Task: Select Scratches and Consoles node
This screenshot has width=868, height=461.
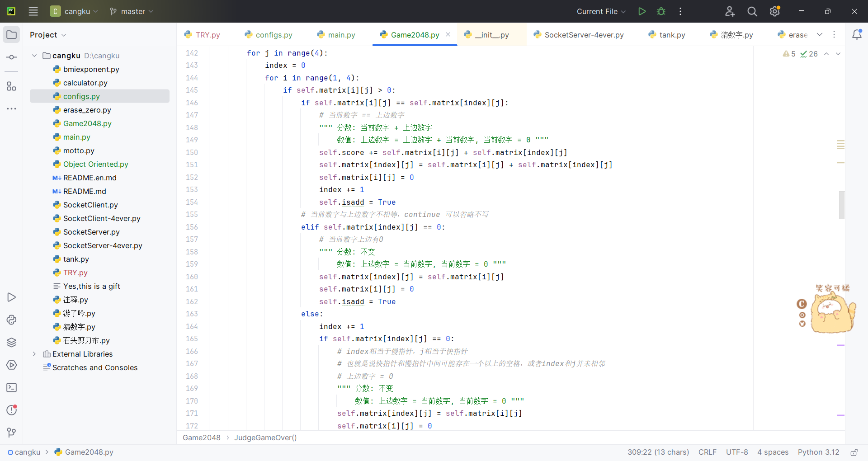Action: tap(95, 367)
